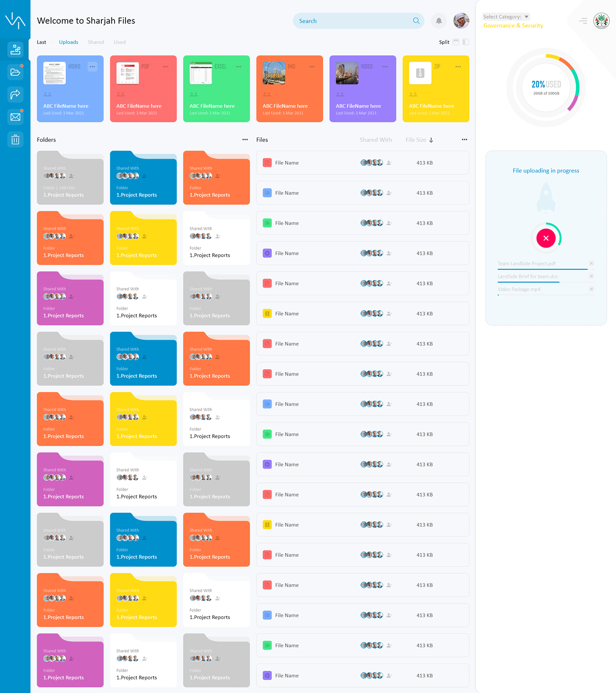The image size is (616, 693).
Task: Open hamburger menu in right panel
Action: click(x=583, y=21)
